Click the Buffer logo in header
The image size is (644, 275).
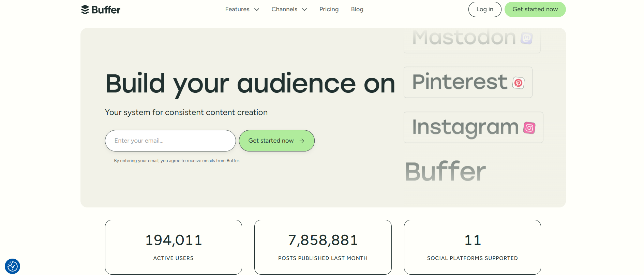point(101,10)
